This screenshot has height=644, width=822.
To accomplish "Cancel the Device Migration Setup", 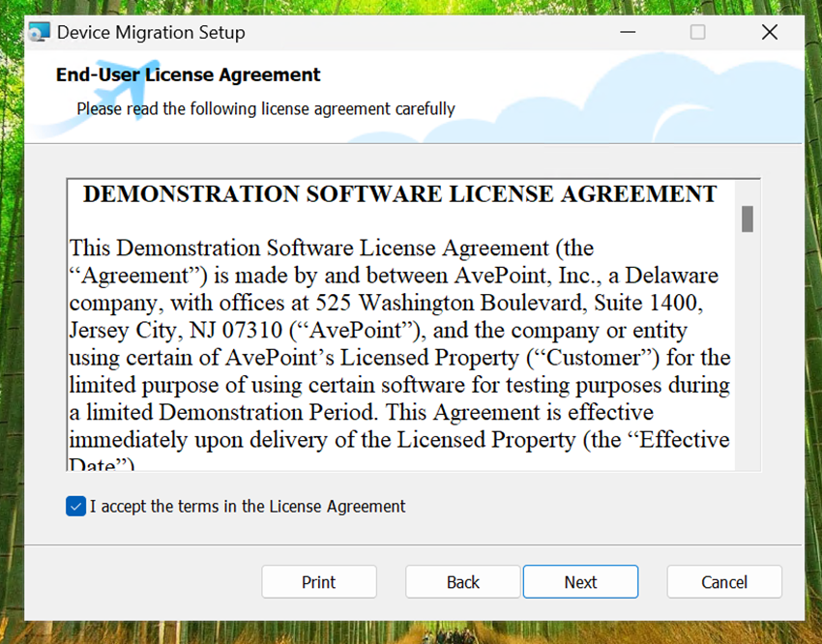I will [x=724, y=582].
